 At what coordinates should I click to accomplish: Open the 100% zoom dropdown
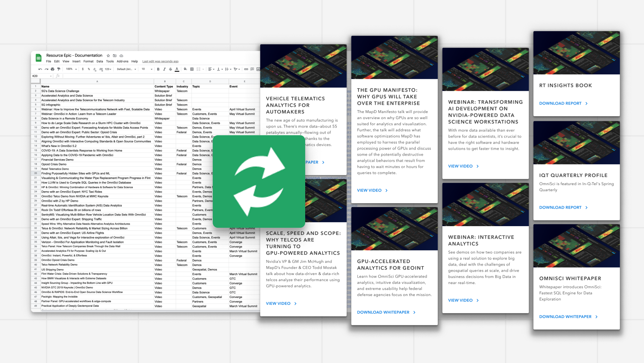pos(71,69)
